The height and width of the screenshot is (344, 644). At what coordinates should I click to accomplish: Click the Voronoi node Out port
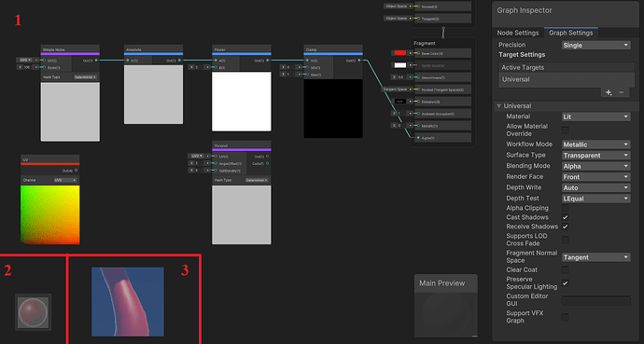(x=267, y=157)
